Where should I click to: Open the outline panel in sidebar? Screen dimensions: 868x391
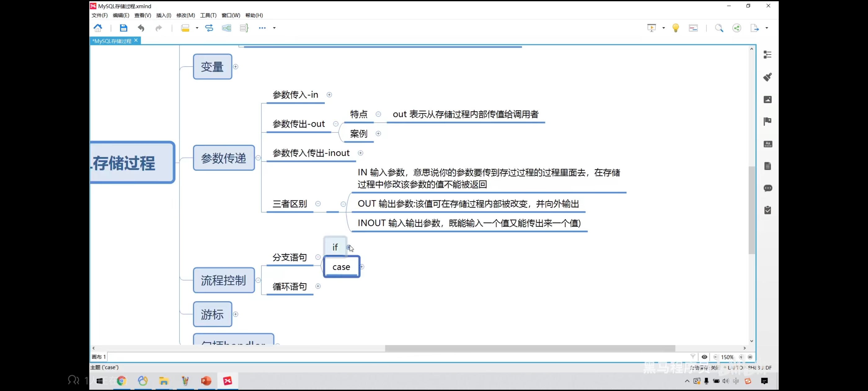coord(767,55)
